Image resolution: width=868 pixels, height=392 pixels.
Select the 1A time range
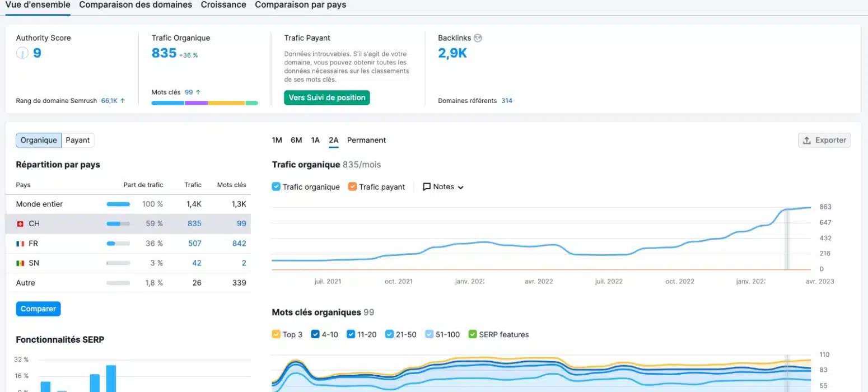(315, 141)
